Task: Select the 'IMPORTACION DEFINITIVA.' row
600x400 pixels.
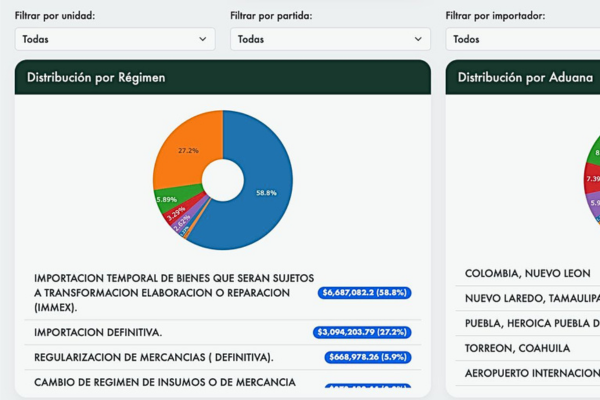Action: pyautogui.click(x=223, y=332)
